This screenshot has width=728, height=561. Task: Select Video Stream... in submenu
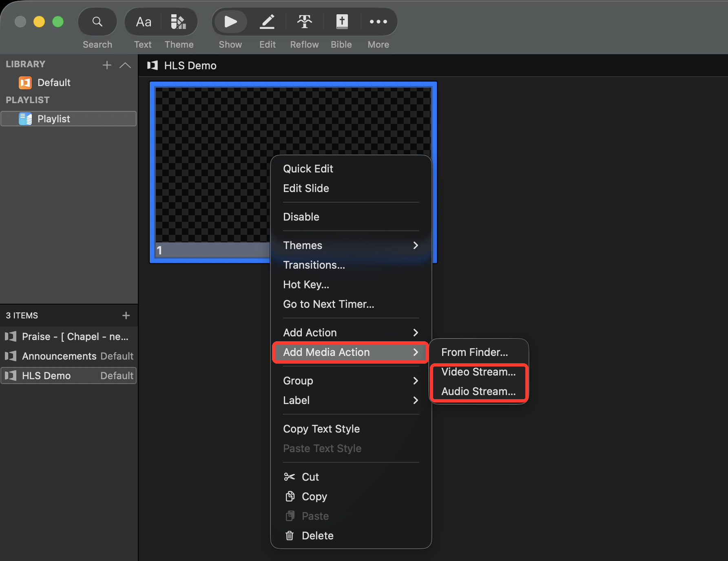479,372
